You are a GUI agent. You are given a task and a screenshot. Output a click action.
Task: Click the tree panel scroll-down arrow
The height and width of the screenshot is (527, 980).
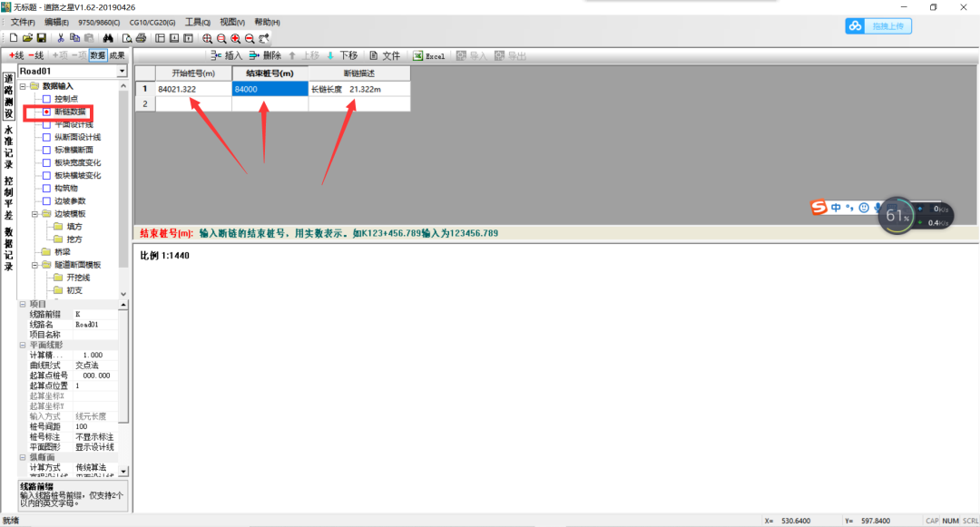pos(123,294)
